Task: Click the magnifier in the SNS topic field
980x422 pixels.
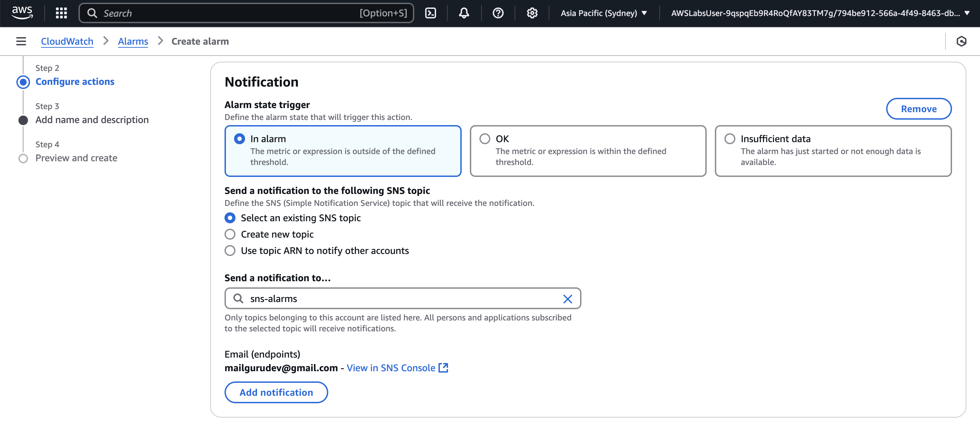Action: point(238,299)
